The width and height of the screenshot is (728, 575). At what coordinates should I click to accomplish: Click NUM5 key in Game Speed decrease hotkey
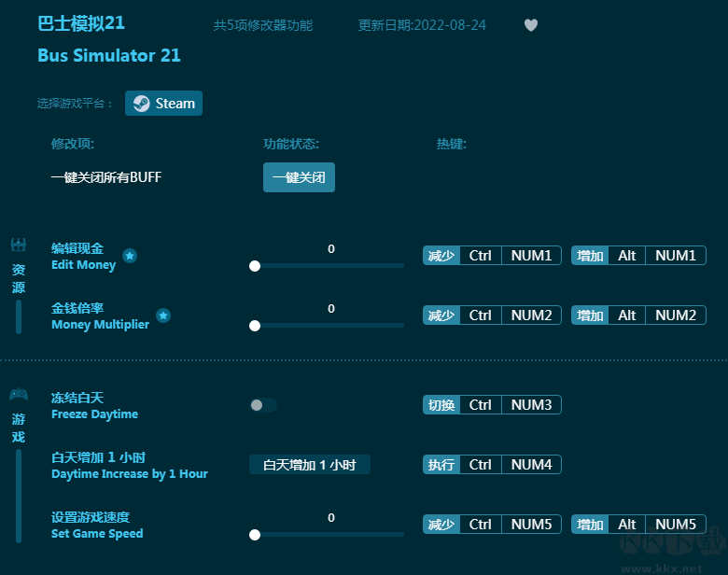pos(532,525)
